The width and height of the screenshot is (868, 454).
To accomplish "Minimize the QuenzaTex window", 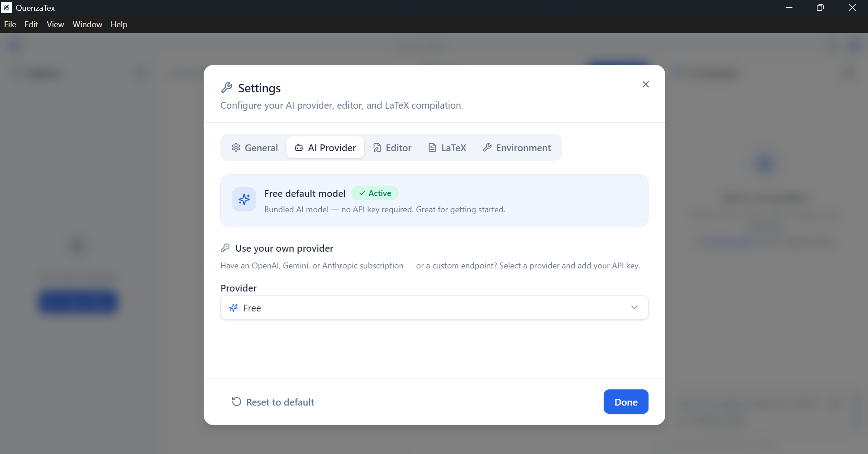I will 789,8.
